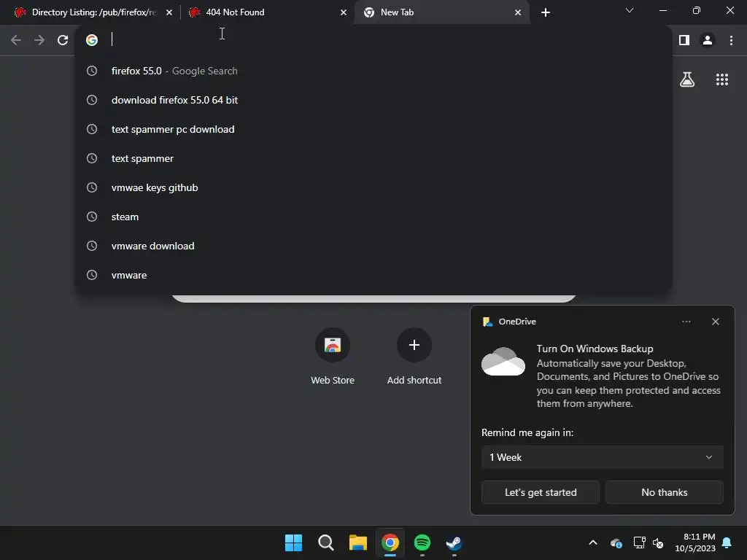Show hidden system tray icons
747x560 pixels.
(x=593, y=542)
